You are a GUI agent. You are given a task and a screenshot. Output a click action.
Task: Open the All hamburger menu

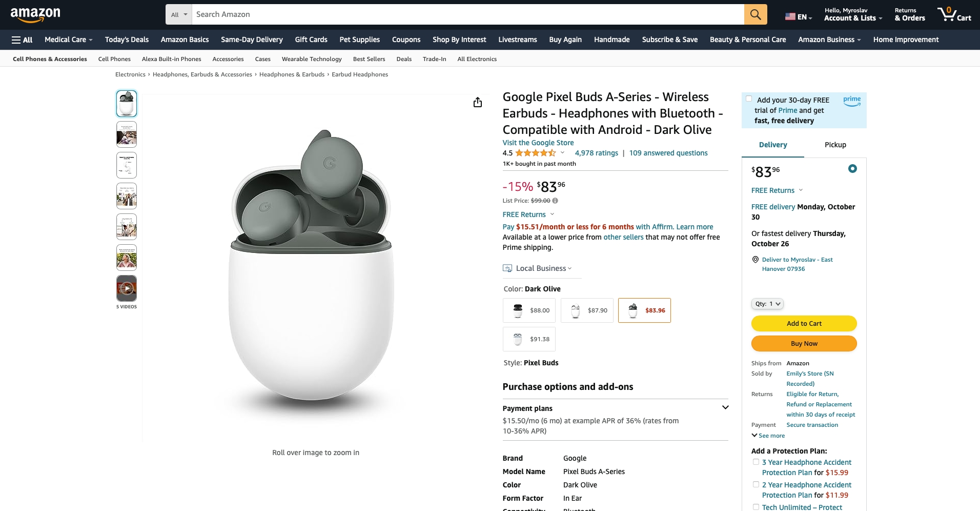pyautogui.click(x=22, y=40)
